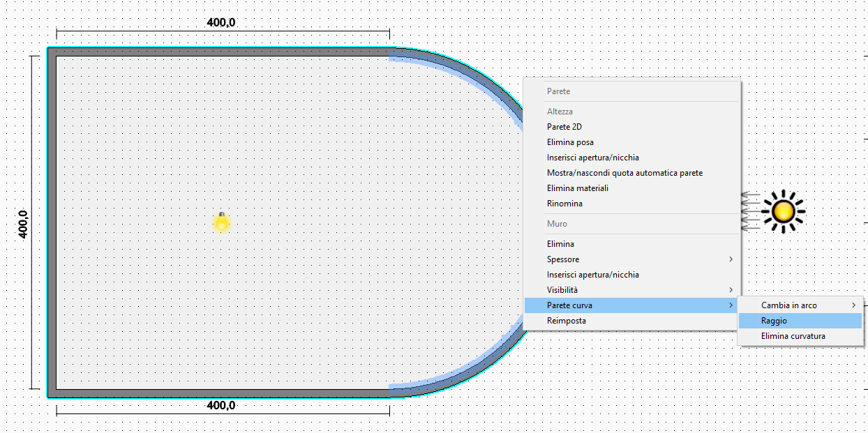Select the yellow light bulb in room

coord(222,222)
